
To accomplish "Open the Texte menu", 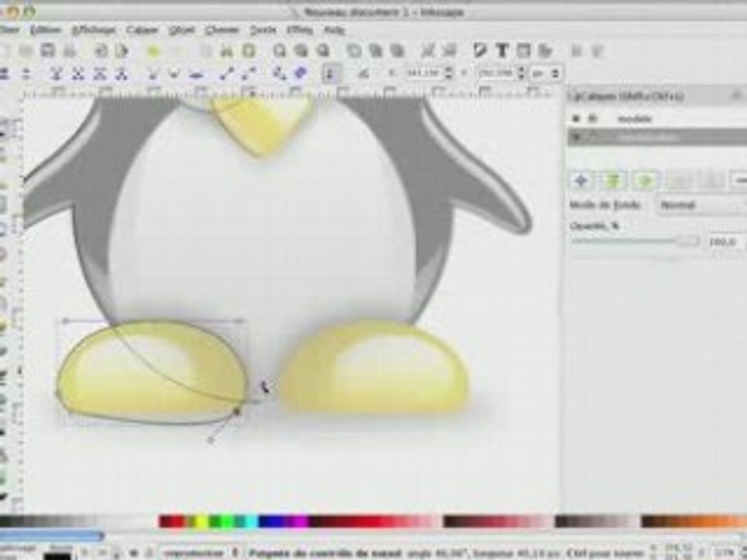I will 263,30.
